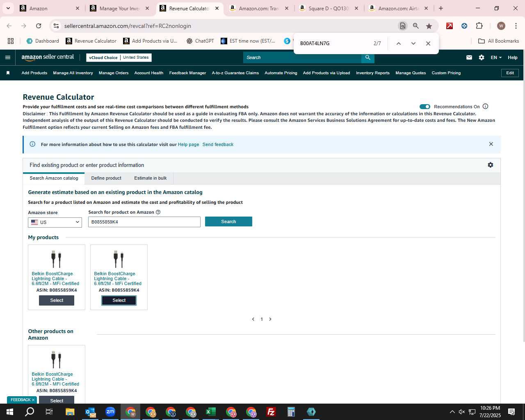The width and height of the screenshot is (525, 420).
Task: Open Automate Pricing in navigation
Action: pos(281,73)
